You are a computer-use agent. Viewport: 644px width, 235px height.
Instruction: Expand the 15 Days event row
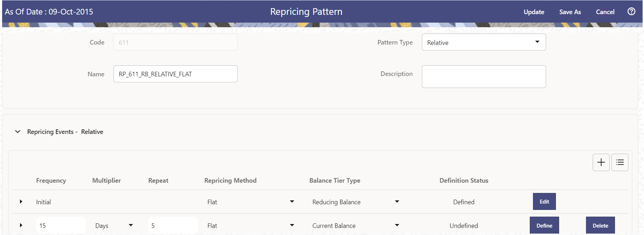click(x=21, y=225)
